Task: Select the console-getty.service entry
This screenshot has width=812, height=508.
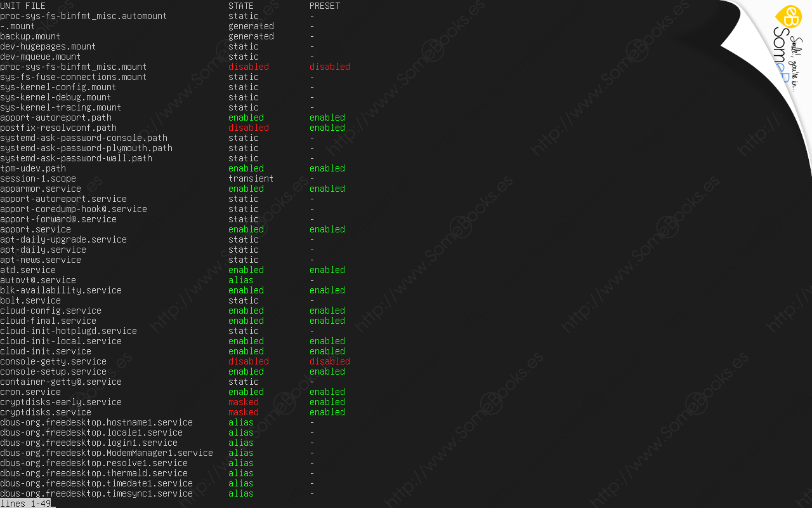Action: [x=53, y=361]
